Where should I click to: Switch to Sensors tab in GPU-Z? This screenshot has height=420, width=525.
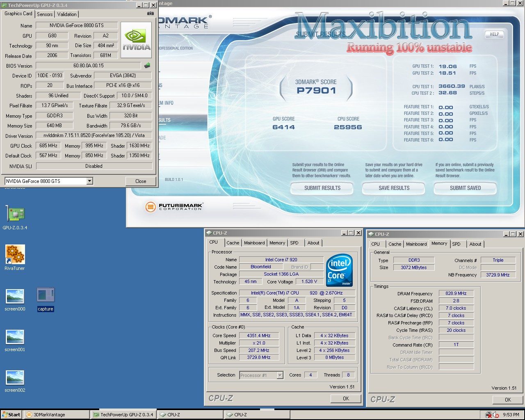click(x=45, y=14)
